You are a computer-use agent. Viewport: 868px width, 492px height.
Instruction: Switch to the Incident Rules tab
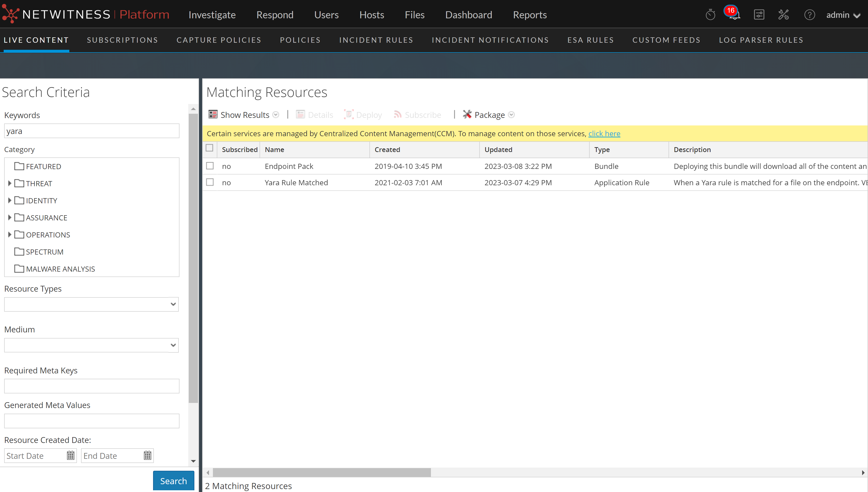click(x=376, y=40)
